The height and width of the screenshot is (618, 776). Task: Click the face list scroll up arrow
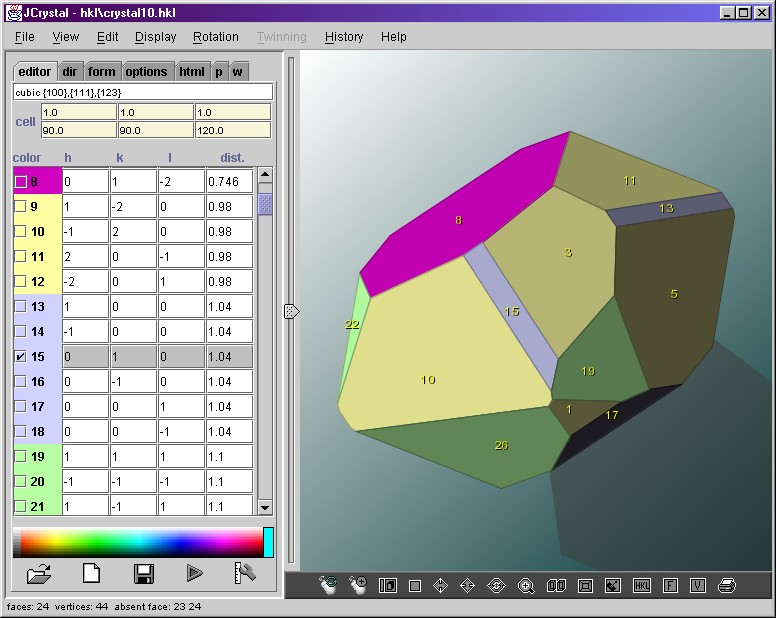point(265,175)
